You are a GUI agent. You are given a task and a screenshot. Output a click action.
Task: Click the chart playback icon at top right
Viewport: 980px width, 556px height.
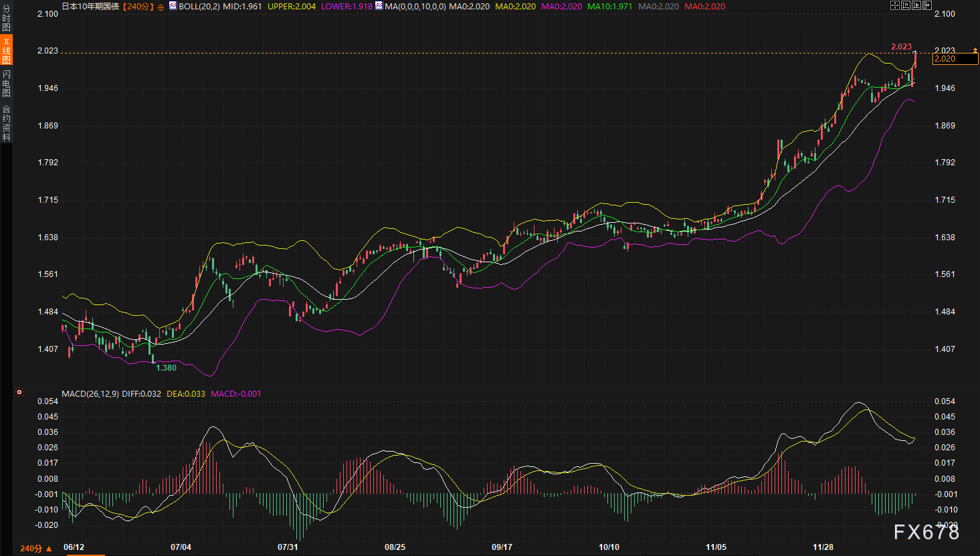[x=916, y=5]
